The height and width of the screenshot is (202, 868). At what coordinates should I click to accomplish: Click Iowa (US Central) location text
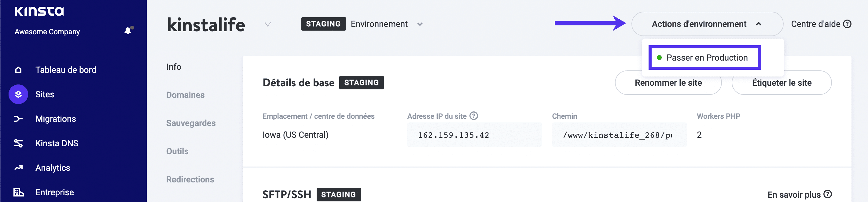coord(295,135)
